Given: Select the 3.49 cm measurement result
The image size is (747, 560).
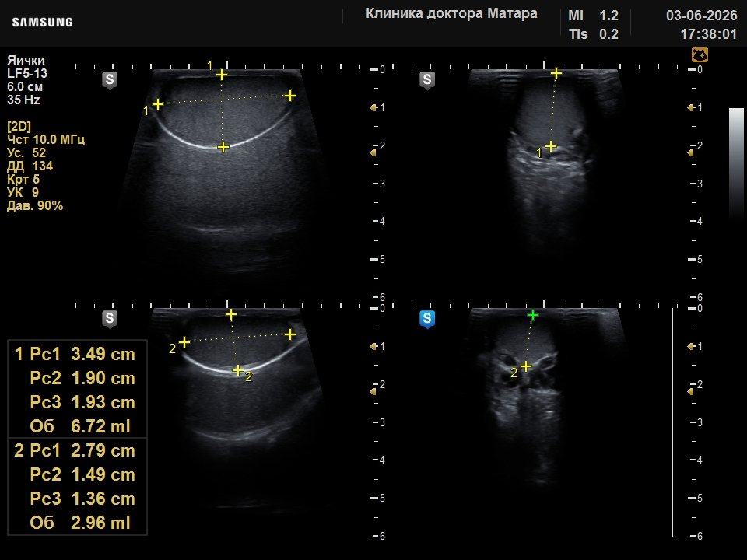Looking at the screenshot, I should (x=103, y=355).
